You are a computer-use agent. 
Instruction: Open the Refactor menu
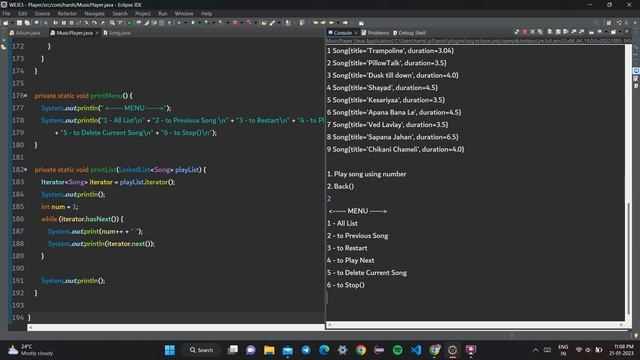tap(67, 13)
